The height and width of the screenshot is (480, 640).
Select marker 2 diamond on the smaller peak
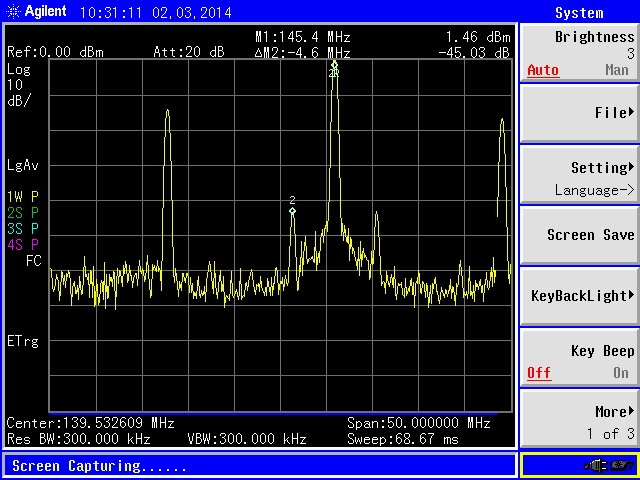point(292,210)
